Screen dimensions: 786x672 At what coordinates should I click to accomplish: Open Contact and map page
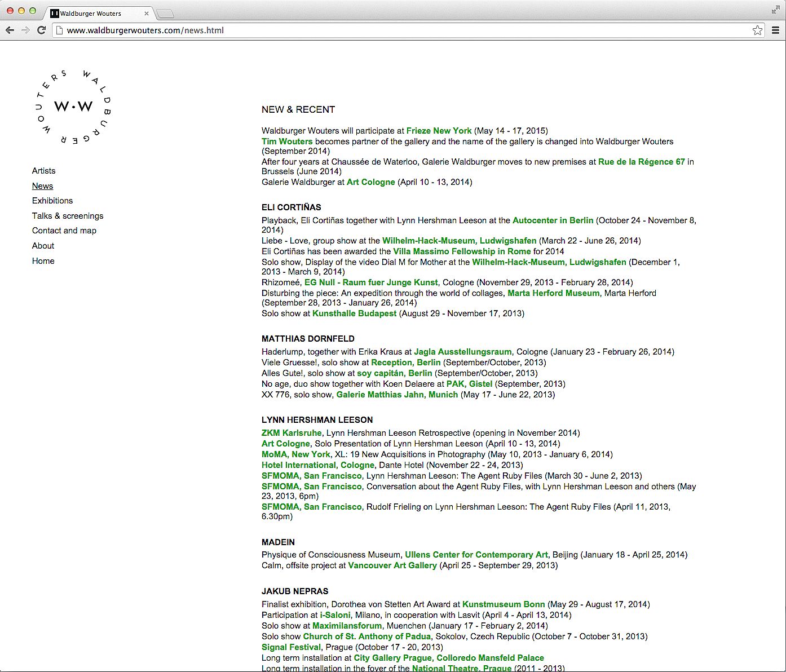64,231
